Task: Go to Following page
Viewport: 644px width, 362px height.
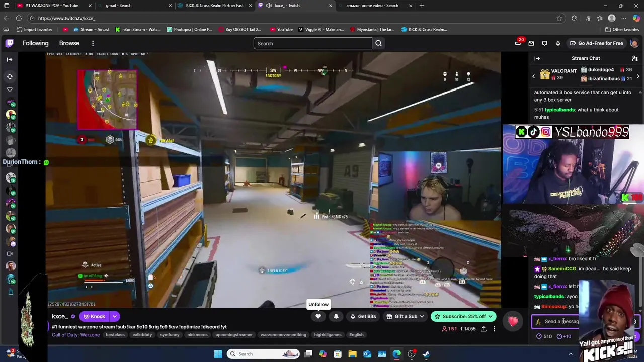Action: [36, 43]
